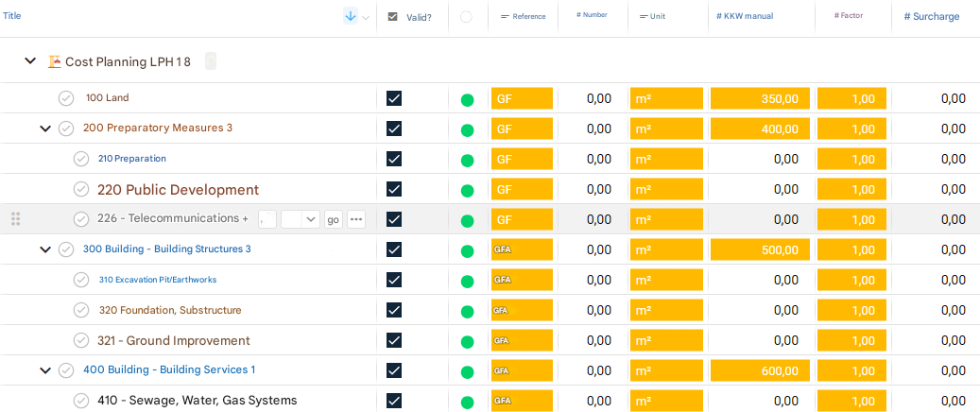This screenshot has height=412, width=980.
Task: Toggle Valid checkbox for 310 Excavation Pit/Earthworks
Action: (394, 280)
